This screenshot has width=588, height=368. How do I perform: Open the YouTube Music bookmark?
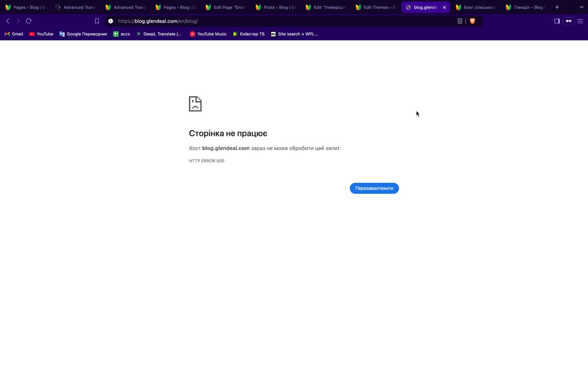click(x=208, y=34)
